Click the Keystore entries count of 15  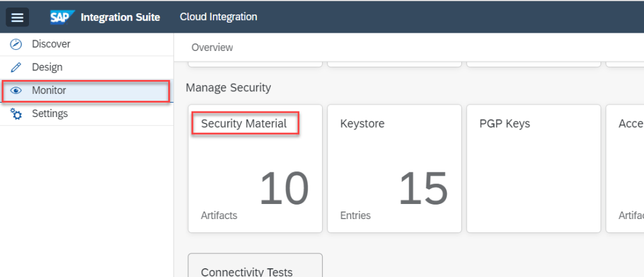click(423, 189)
